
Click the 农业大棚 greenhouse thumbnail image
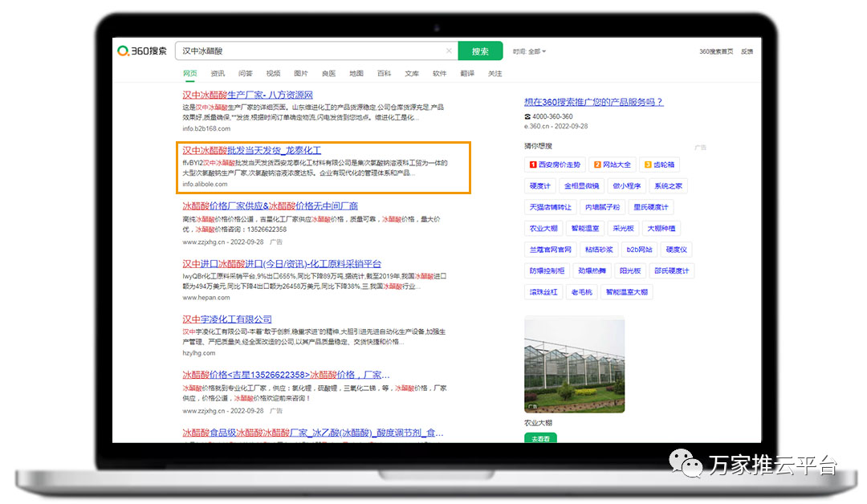[574, 365]
